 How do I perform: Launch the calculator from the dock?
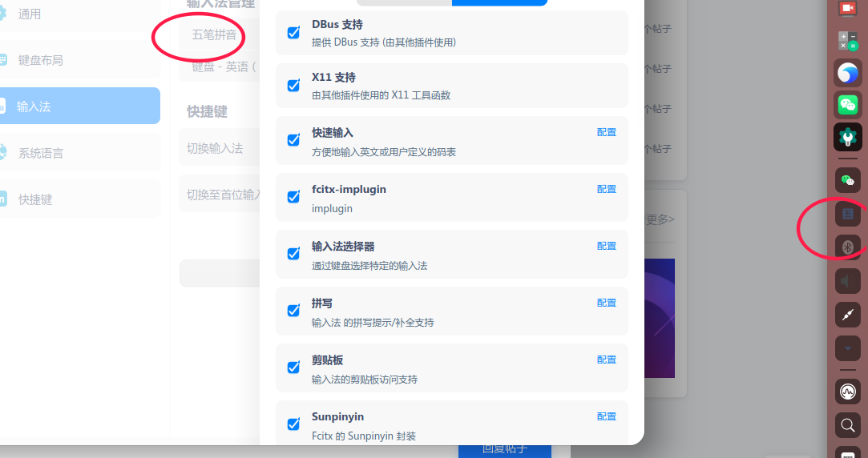847,40
